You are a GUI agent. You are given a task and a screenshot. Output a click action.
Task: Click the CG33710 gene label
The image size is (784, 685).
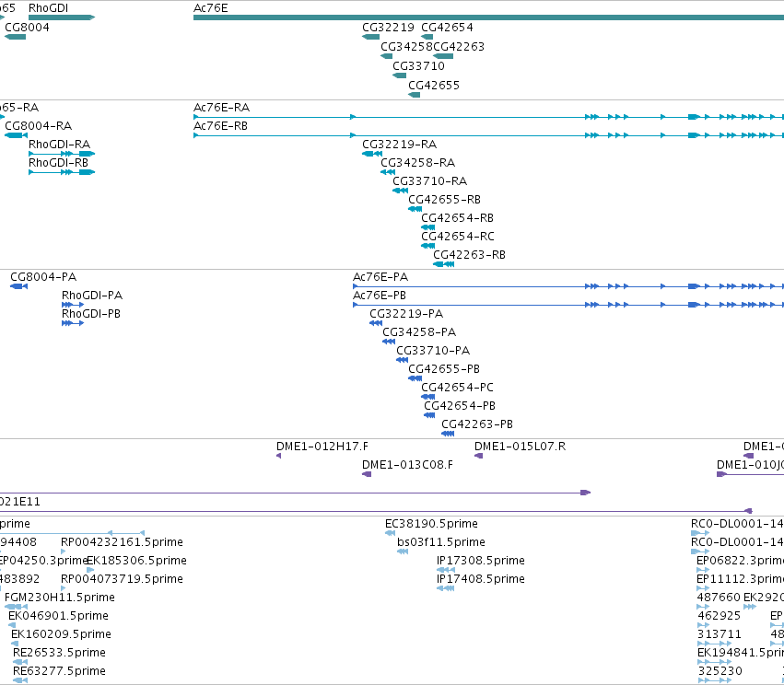(418, 66)
